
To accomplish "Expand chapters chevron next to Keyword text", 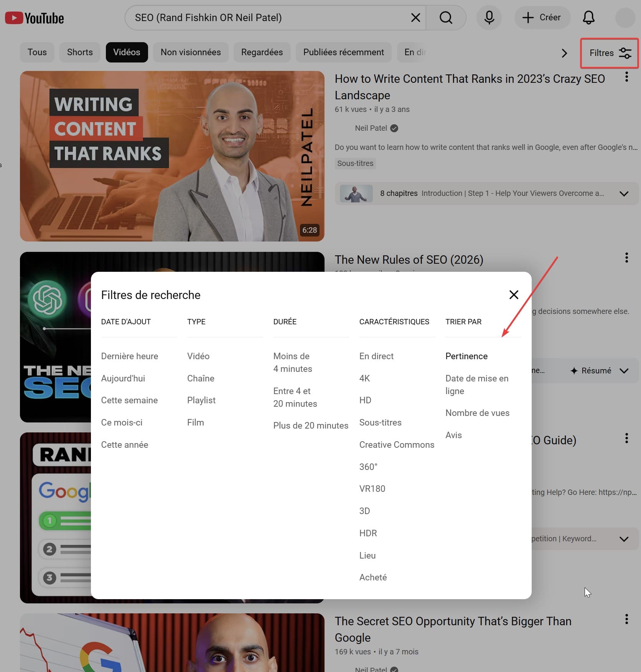I will click(x=624, y=539).
